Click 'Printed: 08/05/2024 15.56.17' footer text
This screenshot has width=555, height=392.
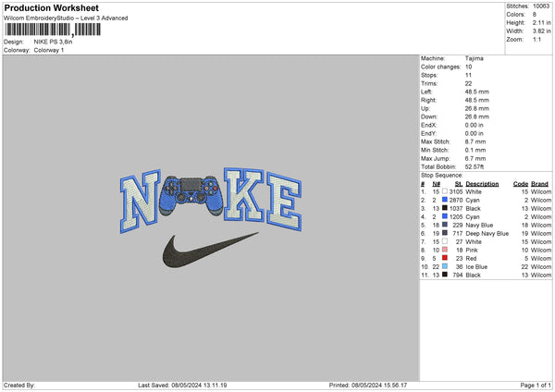pyautogui.click(x=368, y=386)
